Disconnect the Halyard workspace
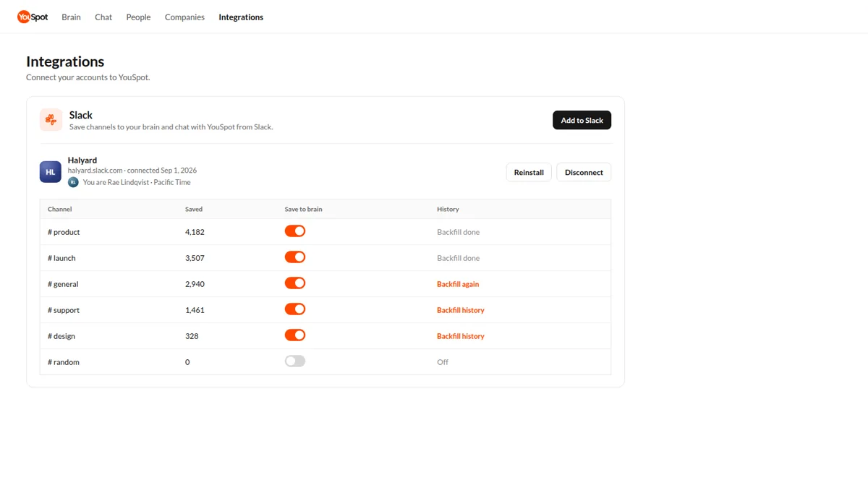Screen dimensions: 868x490 coord(584,172)
